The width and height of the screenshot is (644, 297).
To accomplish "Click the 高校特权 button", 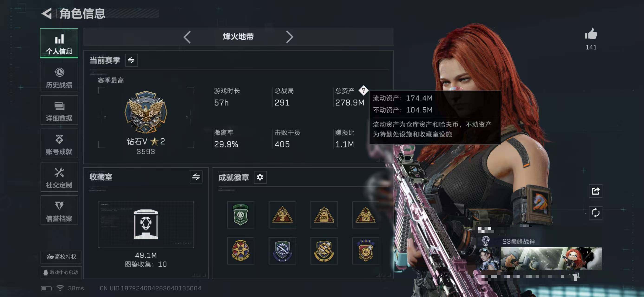I will pos(61,257).
